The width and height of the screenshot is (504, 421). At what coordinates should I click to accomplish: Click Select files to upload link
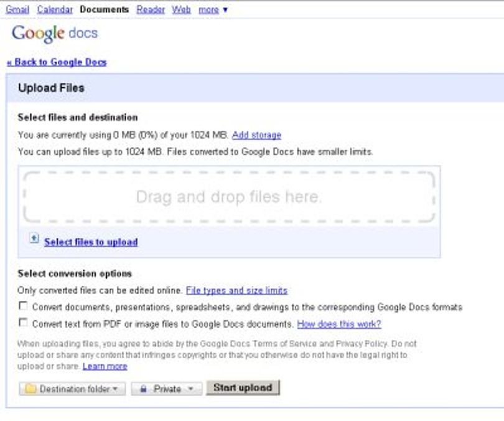point(91,242)
